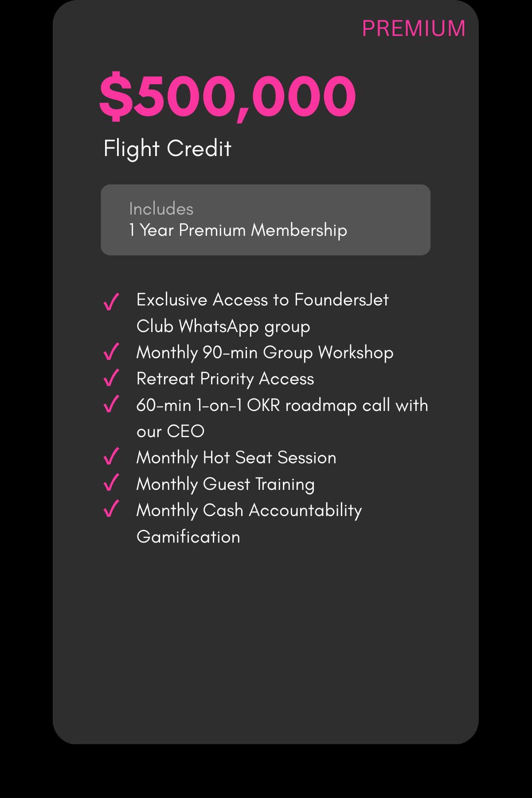
Task: Click the Monthly Cash Accountability Gamification text
Action: pyautogui.click(x=249, y=524)
